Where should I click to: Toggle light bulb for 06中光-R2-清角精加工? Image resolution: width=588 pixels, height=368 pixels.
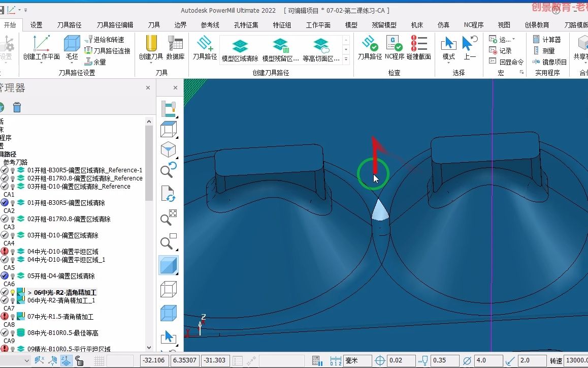(x=13, y=293)
